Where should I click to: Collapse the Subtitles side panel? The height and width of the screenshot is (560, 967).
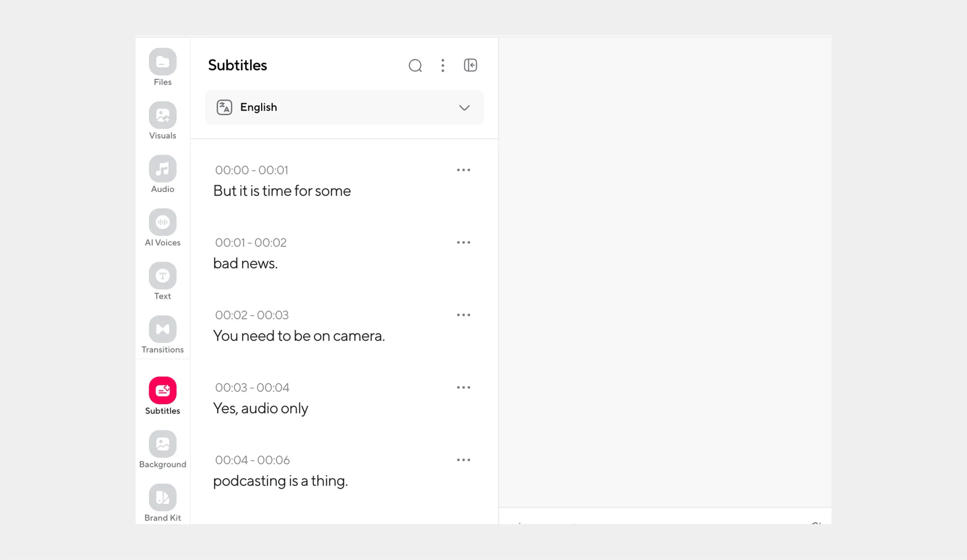470,65
